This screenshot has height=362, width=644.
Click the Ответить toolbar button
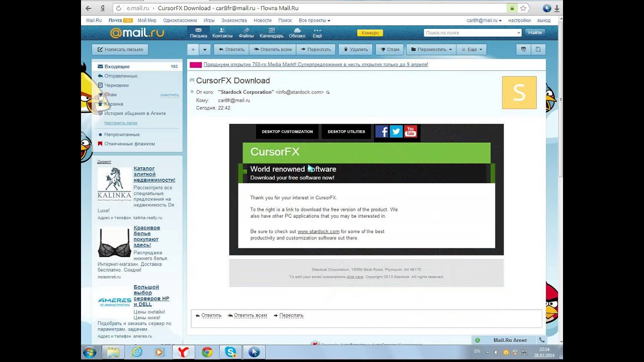point(231,49)
